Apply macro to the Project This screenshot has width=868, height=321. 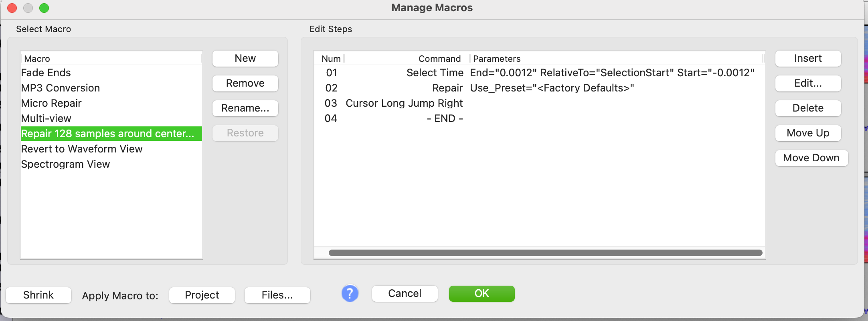202,295
